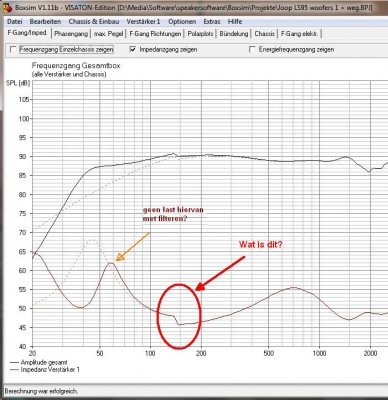Open the Hilfe menu
388x400 pixels.
pyautogui.click(x=235, y=22)
